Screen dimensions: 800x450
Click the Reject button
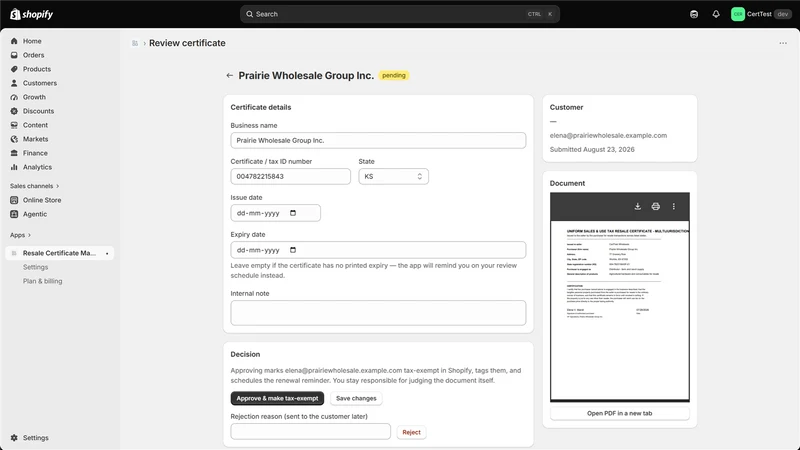(x=411, y=432)
